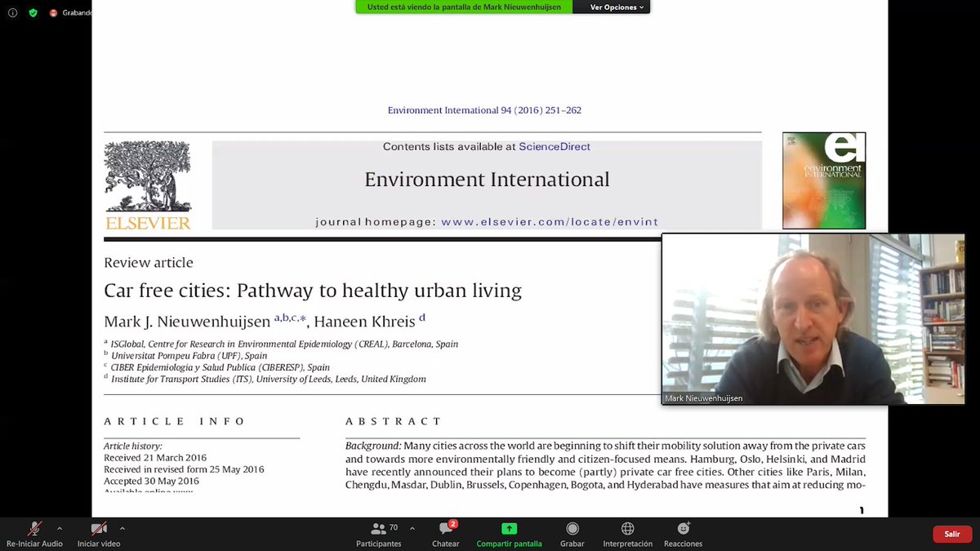Expand the audio options arrow next to Re-Iniciar Audio
Image resolution: width=980 pixels, height=551 pixels.
coord(59,528)
